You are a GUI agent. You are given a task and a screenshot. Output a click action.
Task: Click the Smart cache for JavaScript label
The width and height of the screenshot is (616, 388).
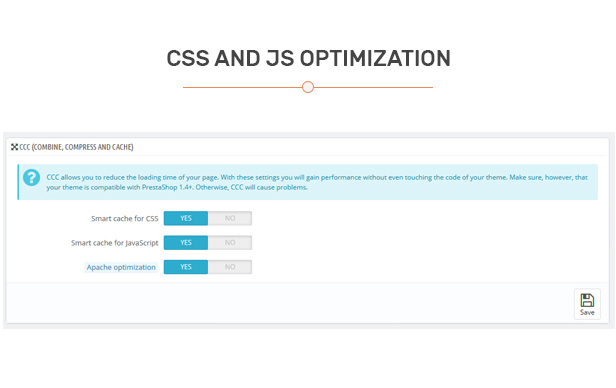point(115,243)
